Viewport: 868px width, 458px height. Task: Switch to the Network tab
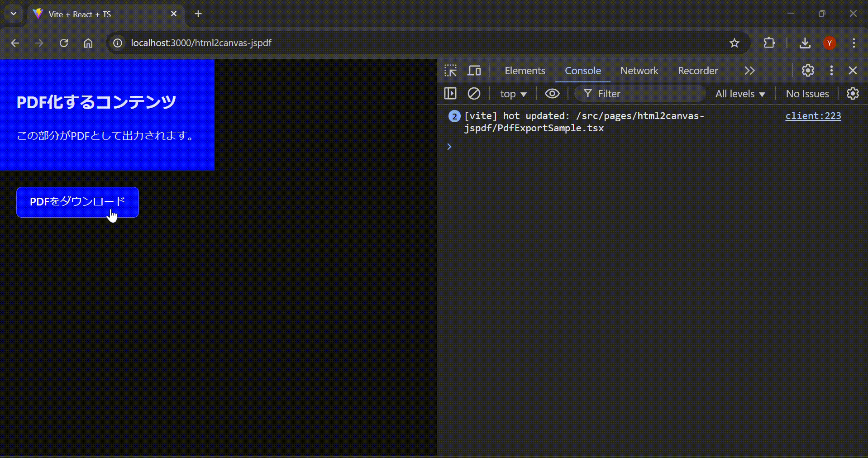(x=639, y=71)
